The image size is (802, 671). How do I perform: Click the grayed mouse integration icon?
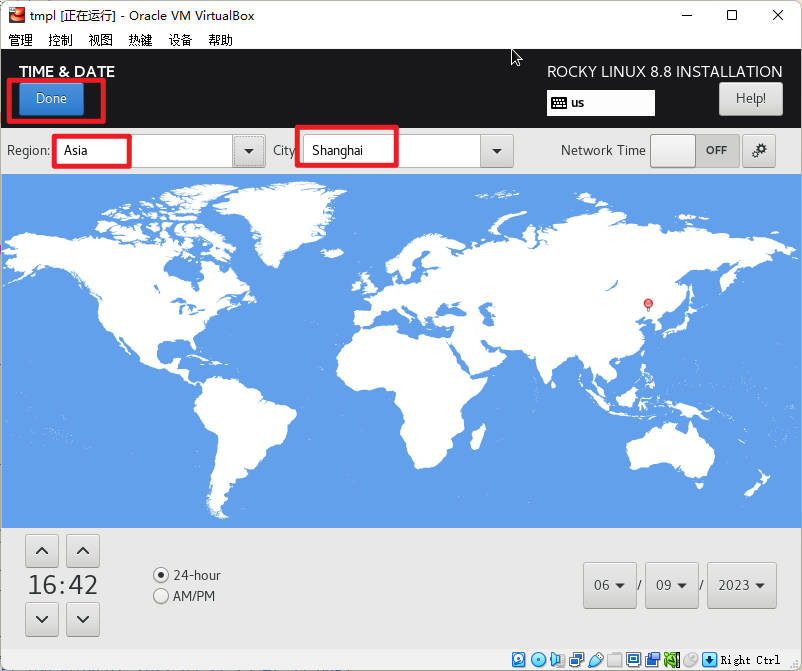[690, 660]
